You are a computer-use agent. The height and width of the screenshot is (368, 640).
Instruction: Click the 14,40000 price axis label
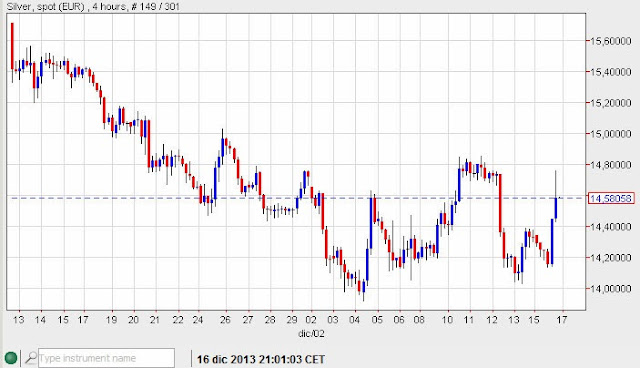(x=611, y=227)
